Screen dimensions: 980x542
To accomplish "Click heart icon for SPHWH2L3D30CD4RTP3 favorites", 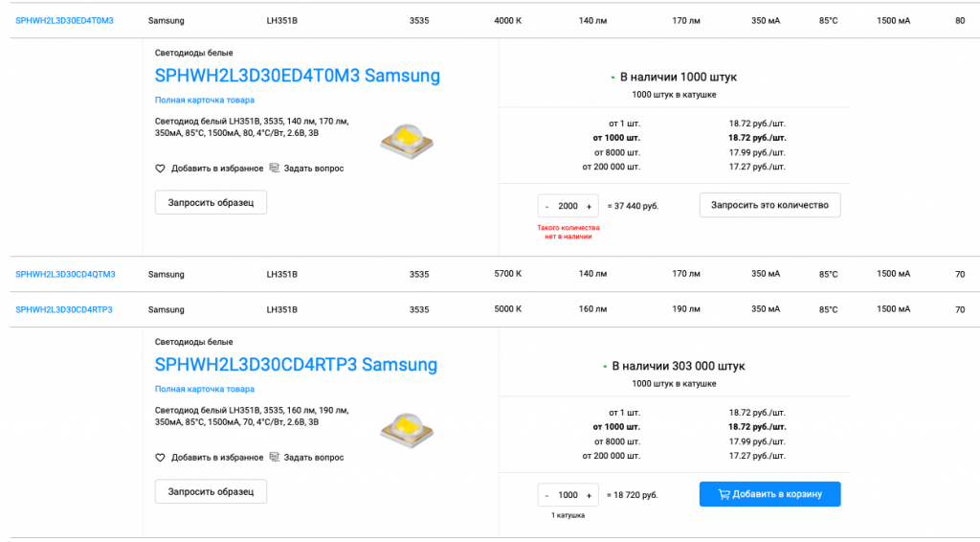I will click(160, 458).
